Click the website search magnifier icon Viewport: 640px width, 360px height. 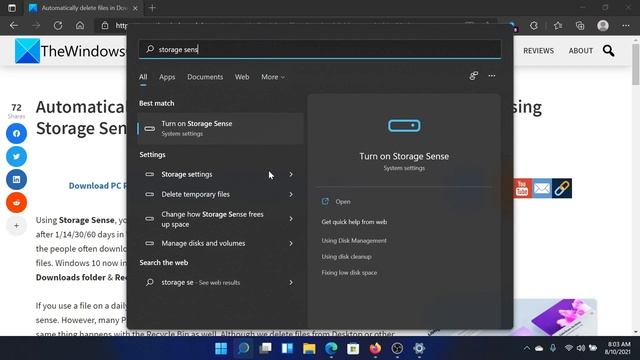coord(608,51)
